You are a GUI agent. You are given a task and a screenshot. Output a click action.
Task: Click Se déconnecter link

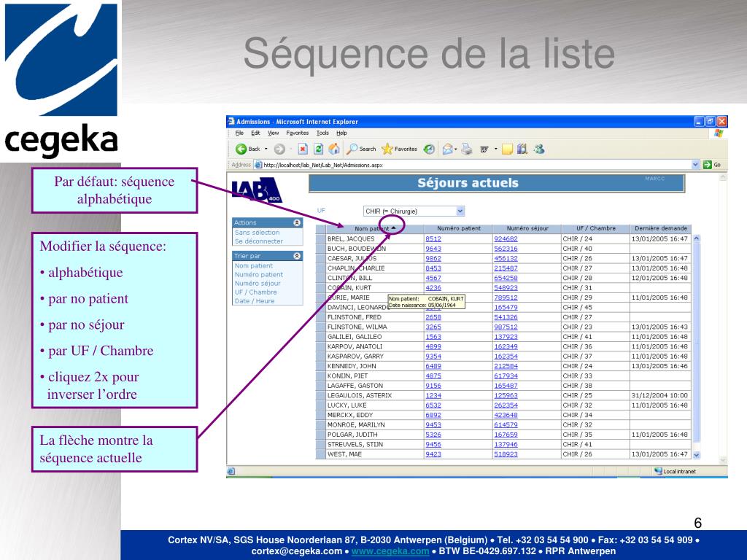pyautogui.click(x=259, y=241)
